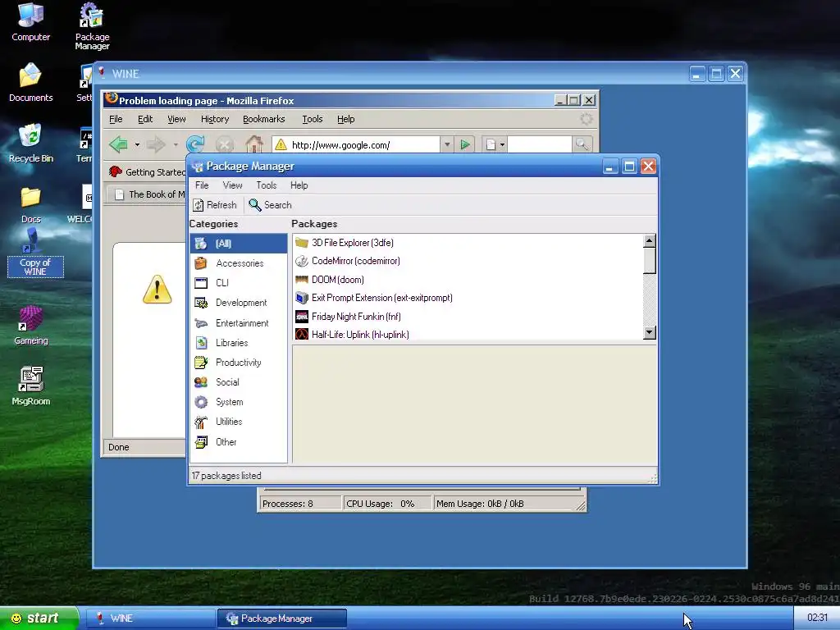This screenshot has height=630, width=840.
Task: Select 3D File Explorer (3dfe) package
Action: tap(468, 243)
